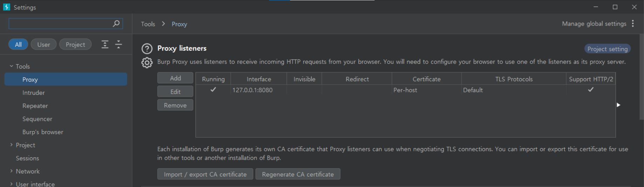Click the TLS Protocols column header
This screenshot has height=187, width=644.
(x=514, y=79)
